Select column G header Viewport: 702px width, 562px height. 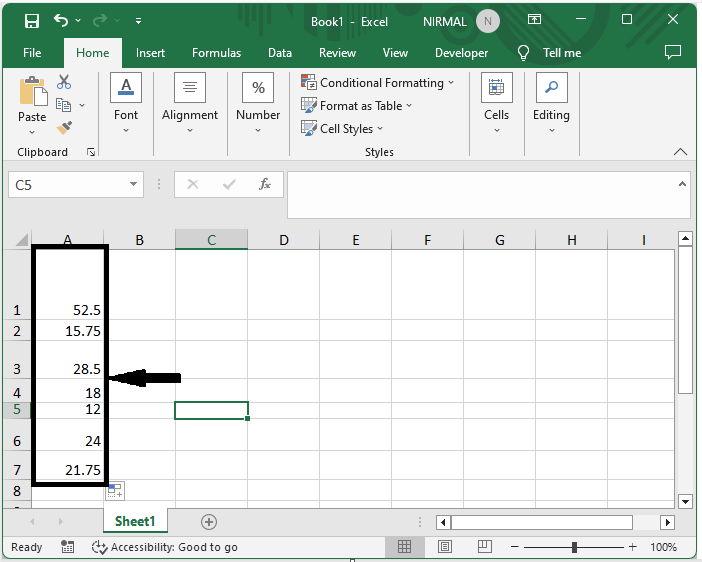(500, 240)
